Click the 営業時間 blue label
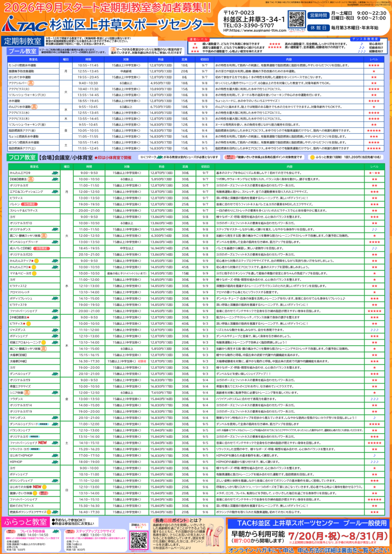The width and height of the screenshot is (392, 554). [x=318, y=15]
